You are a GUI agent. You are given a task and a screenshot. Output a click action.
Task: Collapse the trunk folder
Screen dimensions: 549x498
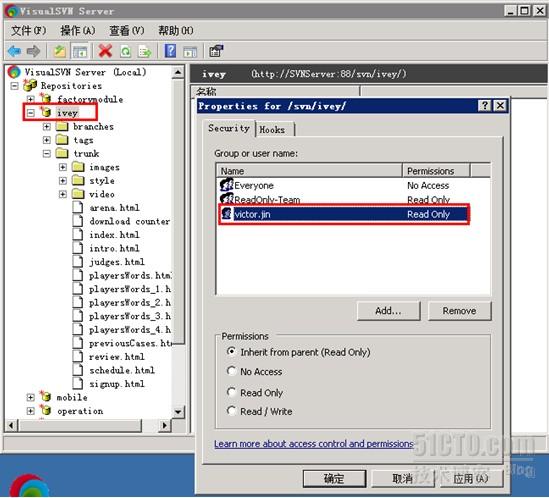47,153
